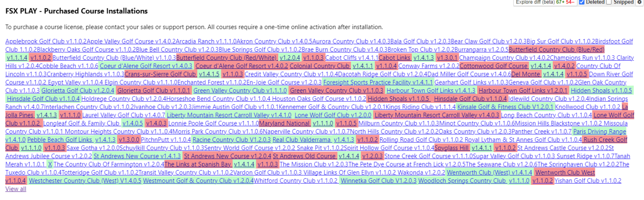This screenshot has width=644, height=200.
Task: Click the FSX PLAY Purchased Course Installations heading
Action: point(76,11)
